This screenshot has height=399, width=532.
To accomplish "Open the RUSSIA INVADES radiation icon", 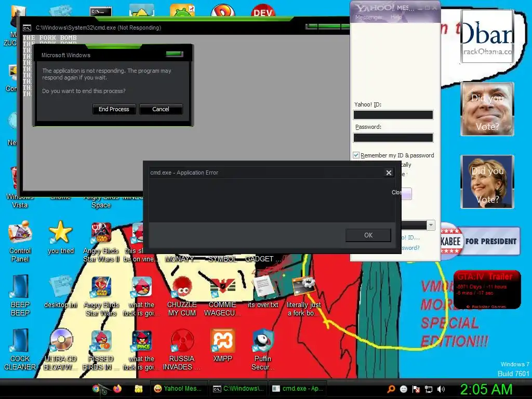I will click(x=182, y=350).
